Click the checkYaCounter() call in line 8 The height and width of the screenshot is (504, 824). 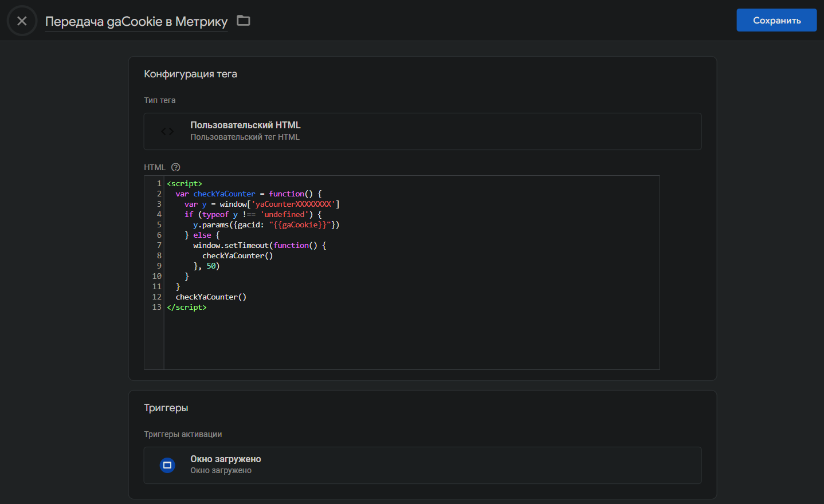pos(238,255)
